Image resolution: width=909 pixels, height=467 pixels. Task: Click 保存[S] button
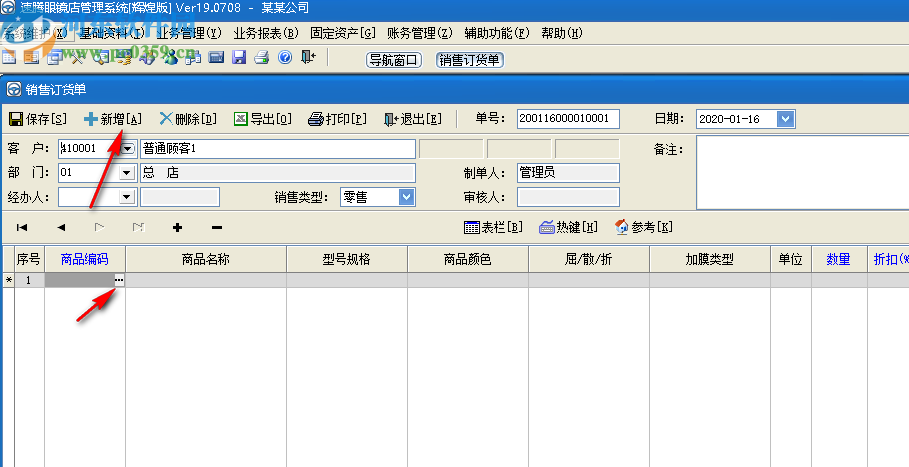coord(38,119)
